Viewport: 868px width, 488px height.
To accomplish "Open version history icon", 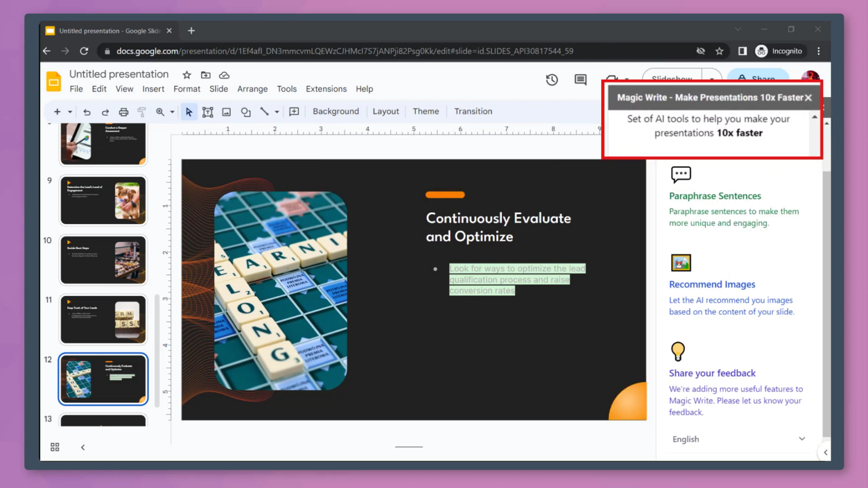I will click(x=552, y=80).
